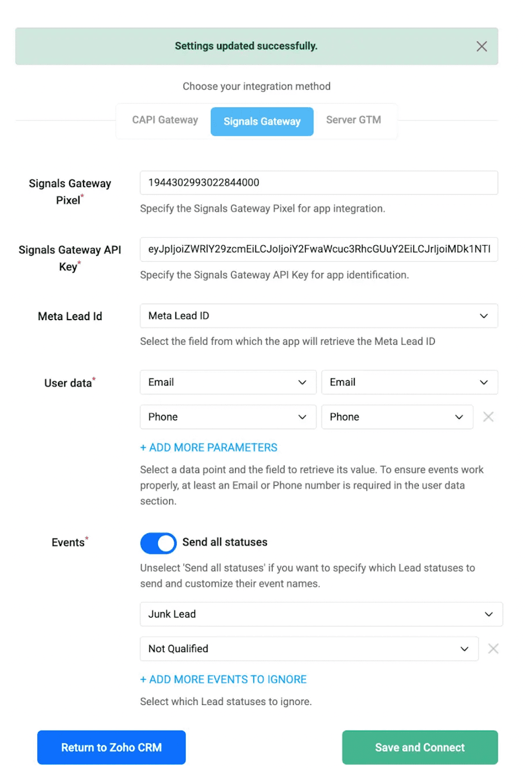
Task: Open the left Phone data point dropdown
Action: 228,417
